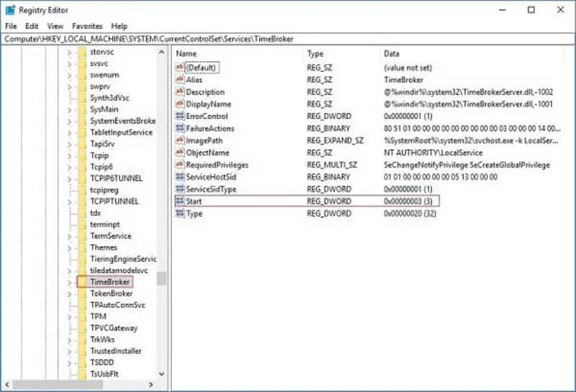Image resolution: width=576 pixels, height=392 pixels.
Task: Click the tree's vertical scrollbar thumb
Action: [x=161, y=278]
